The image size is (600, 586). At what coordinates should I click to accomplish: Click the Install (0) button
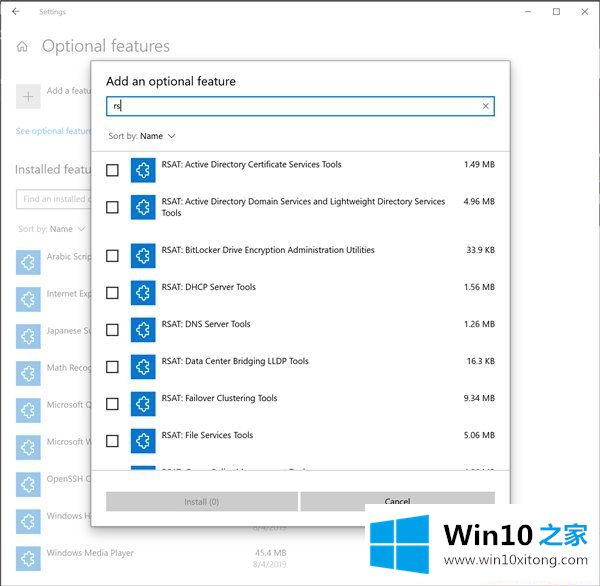(x=202, y=501)
